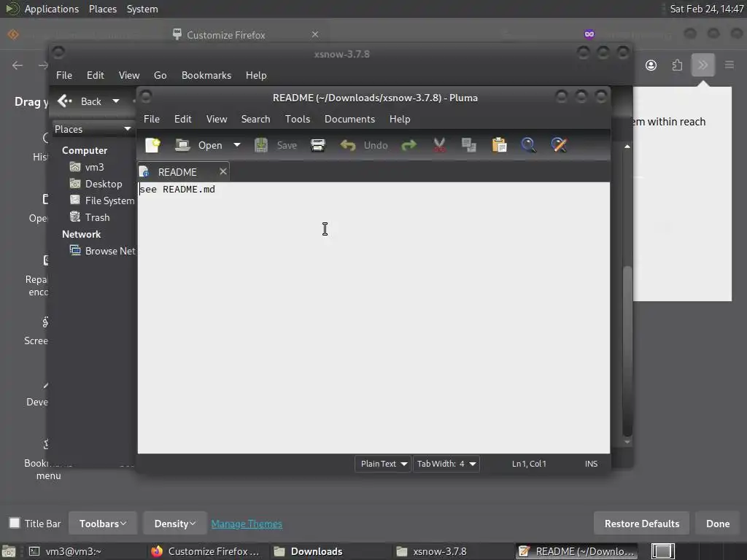
Task: Open Find and Replace icon
Action: click(559, 145)
